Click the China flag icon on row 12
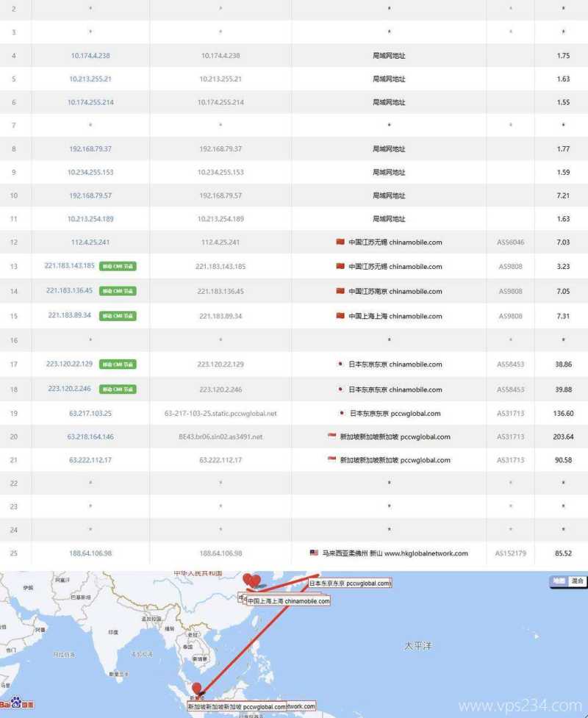 (339, 242)
